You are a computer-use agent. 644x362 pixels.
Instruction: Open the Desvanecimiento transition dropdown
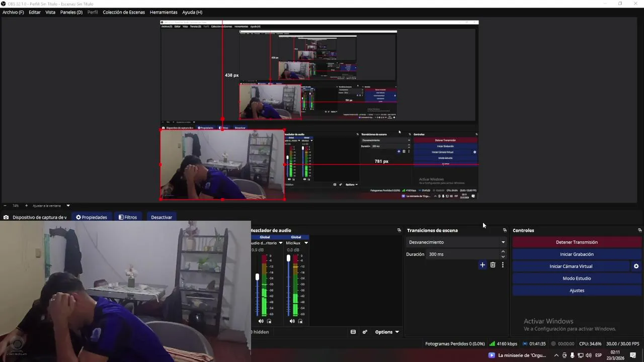(x=456, y=242)
